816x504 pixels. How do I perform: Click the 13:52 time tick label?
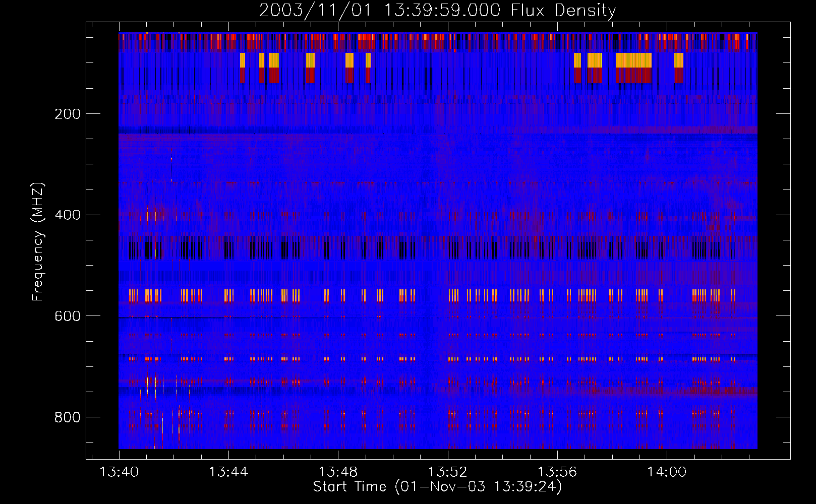[447, 472]
